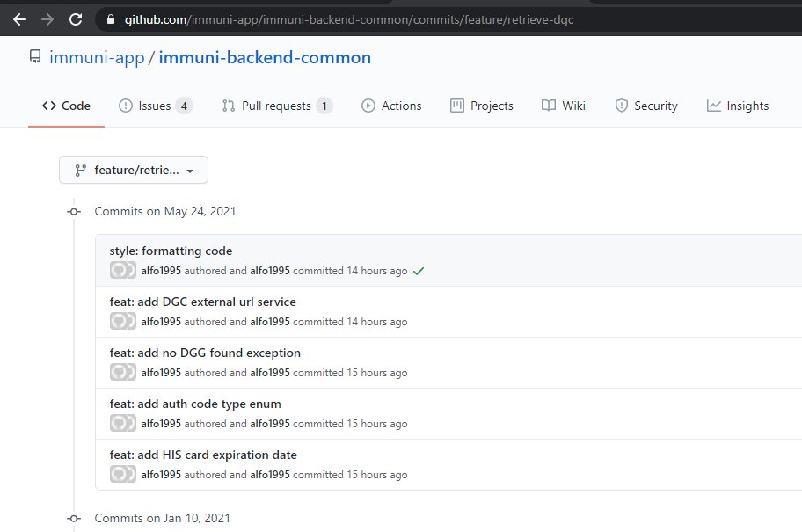
Task: Open the Wiki tab
Action: pos(563,106)
